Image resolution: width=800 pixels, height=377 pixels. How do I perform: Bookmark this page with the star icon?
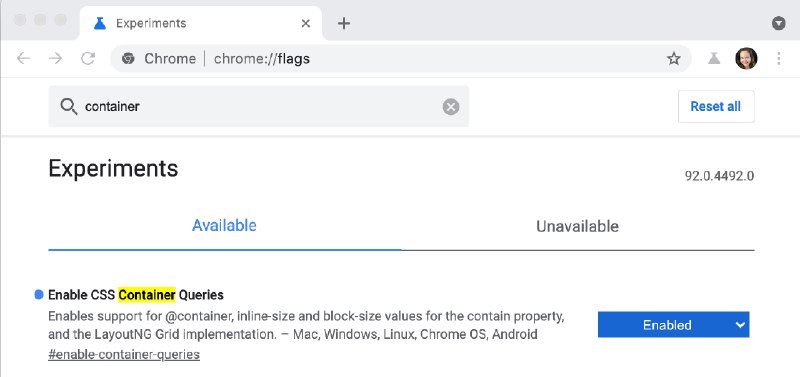[674, 59]
